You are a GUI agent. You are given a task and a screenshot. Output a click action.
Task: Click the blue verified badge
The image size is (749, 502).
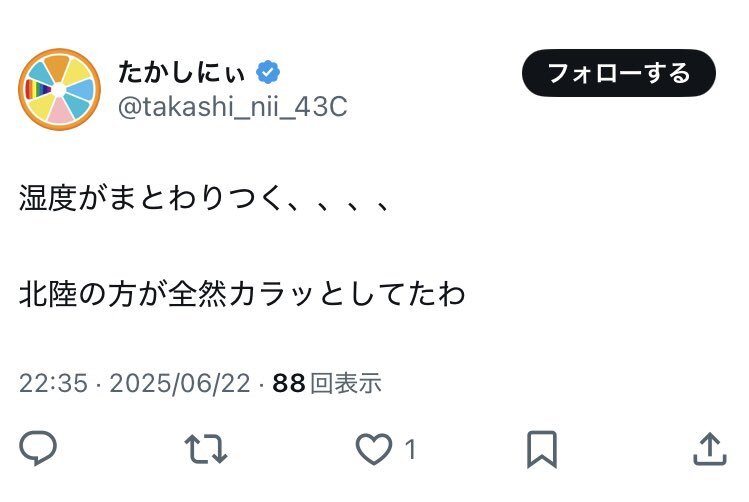coord(268,73)
